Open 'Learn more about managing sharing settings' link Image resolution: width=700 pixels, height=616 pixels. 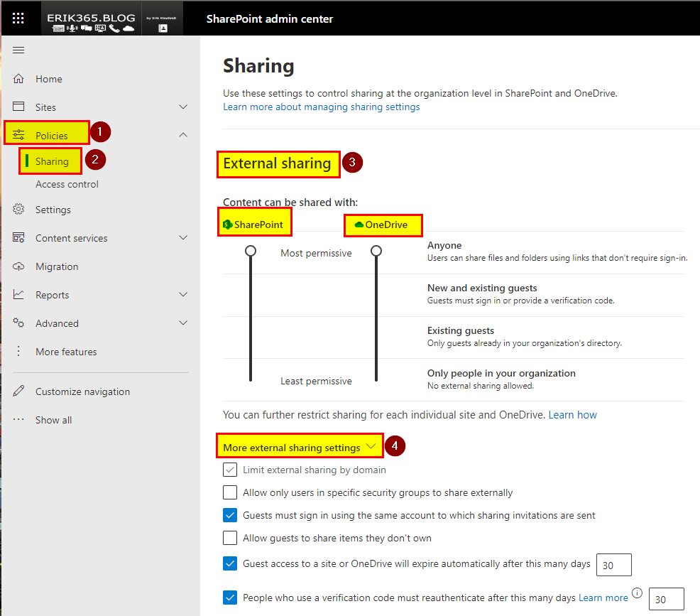point(322,107)
